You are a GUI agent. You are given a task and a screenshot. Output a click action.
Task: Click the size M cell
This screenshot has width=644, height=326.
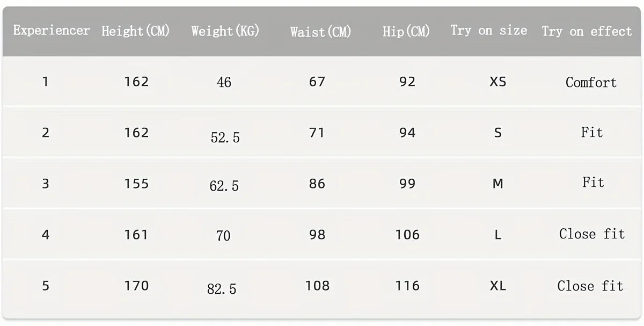coord(498,184)
